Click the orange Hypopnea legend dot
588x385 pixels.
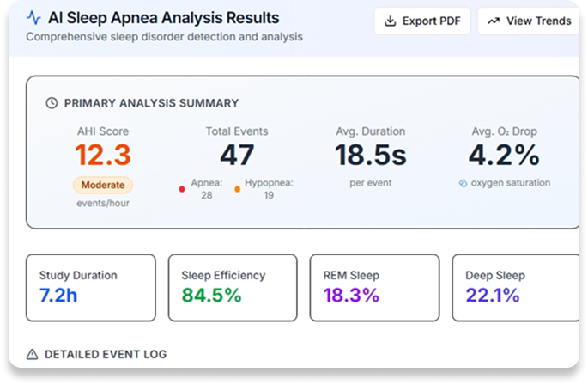[238, 189]
